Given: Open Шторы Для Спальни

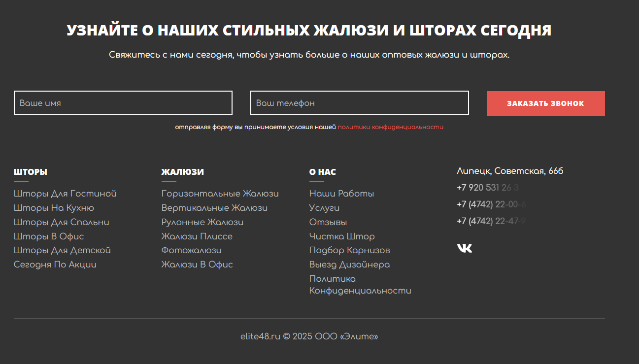Looking at the screenshot, I should click(61, 222).
